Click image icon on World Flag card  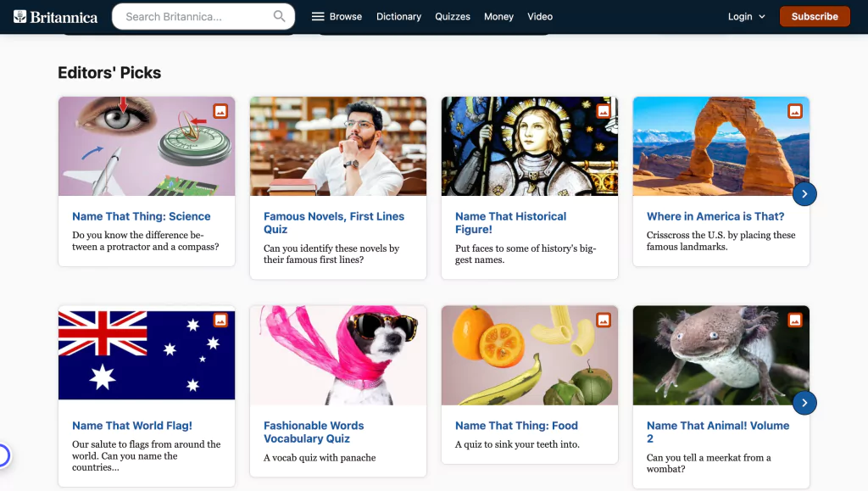(220, 320)
